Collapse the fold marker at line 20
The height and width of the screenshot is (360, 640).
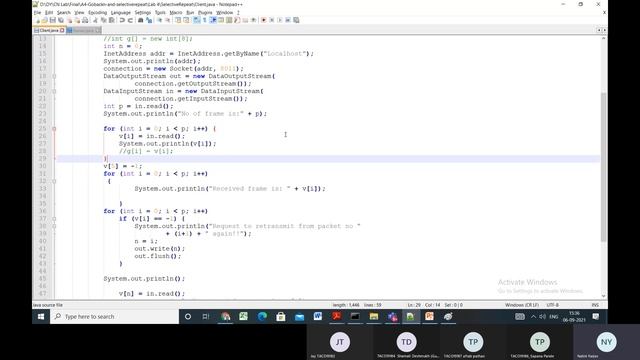(x=54, y=91)
